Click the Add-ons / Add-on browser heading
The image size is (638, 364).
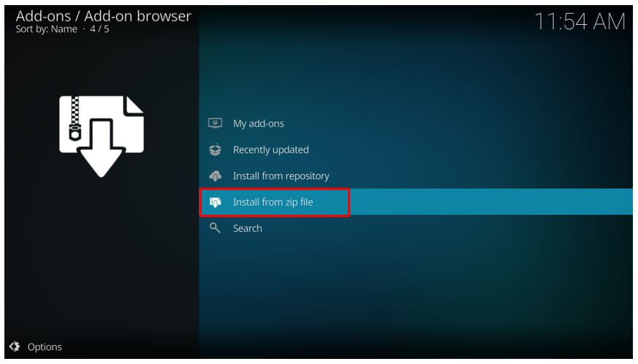click(x=103, y=16)
